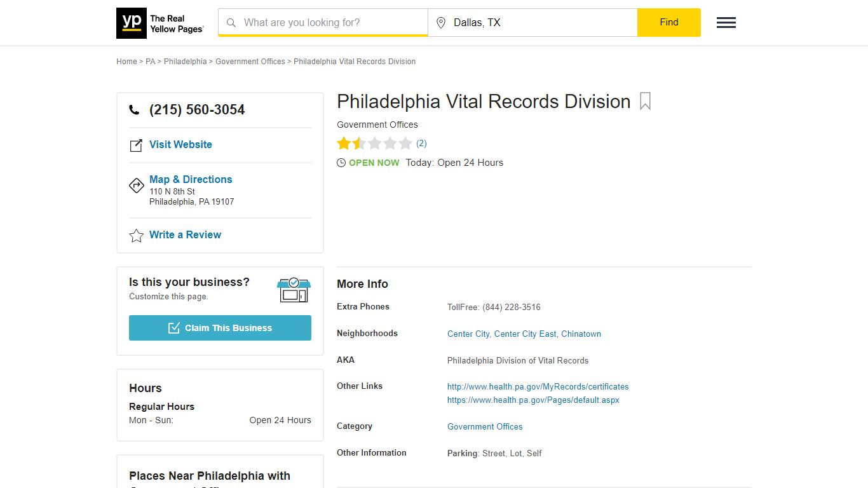Click the star rating graphic
The height and width of the screenshot is (488, 868).
pos(375,143)
